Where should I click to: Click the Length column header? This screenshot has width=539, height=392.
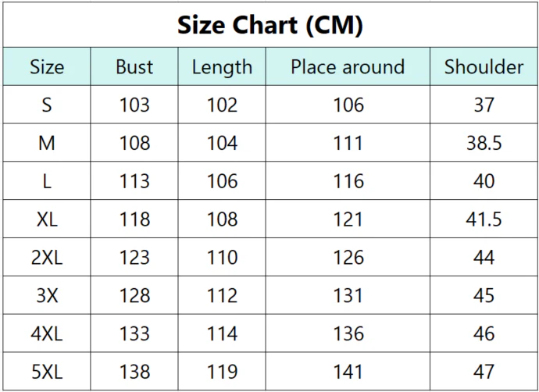222,67
